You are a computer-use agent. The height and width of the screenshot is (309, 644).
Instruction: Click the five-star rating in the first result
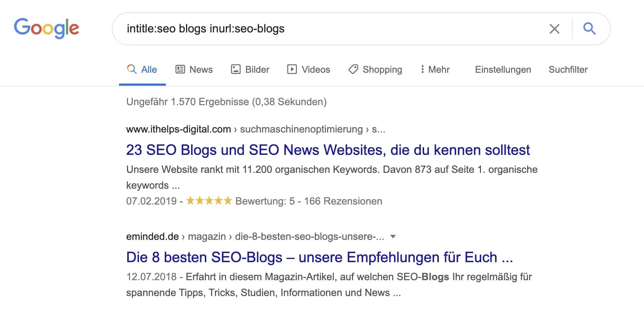pyautogui.click(x=208, y=201)
